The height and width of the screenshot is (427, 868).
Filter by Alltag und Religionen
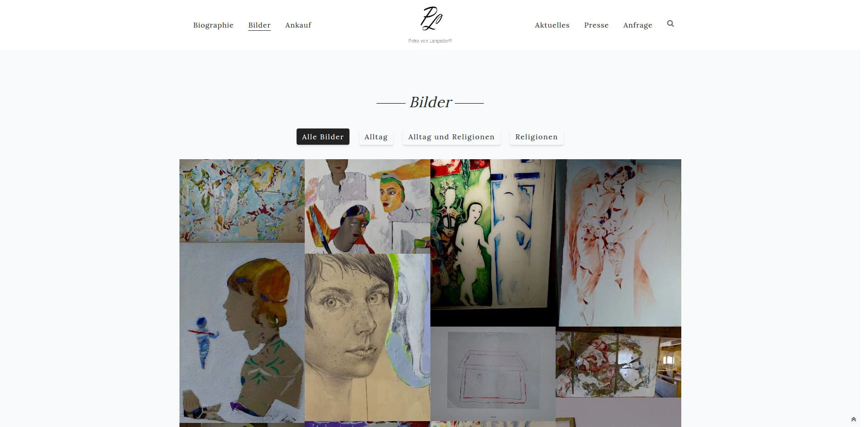451,137
